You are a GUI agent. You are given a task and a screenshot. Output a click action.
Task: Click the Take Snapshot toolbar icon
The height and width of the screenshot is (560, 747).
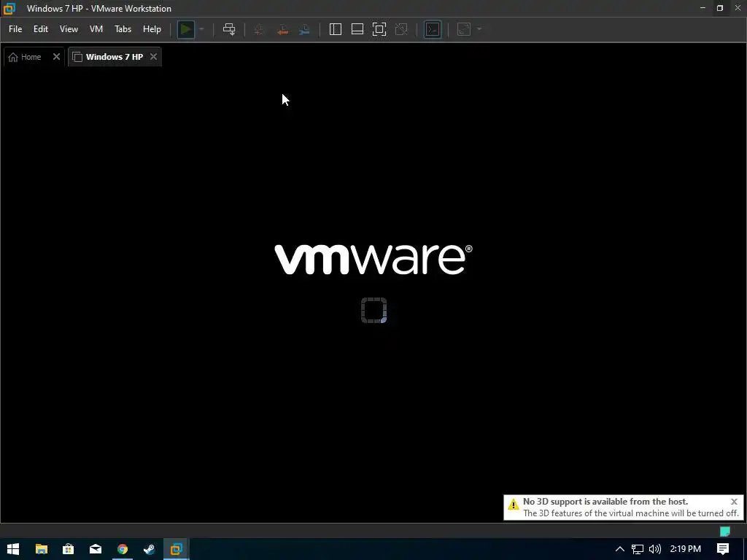[259, 29]
